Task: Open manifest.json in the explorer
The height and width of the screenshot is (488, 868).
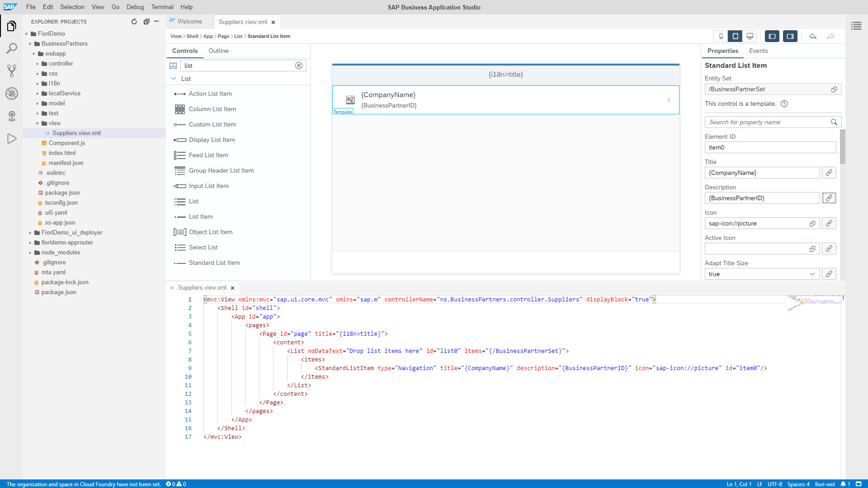Action: (x=66, y=163)
